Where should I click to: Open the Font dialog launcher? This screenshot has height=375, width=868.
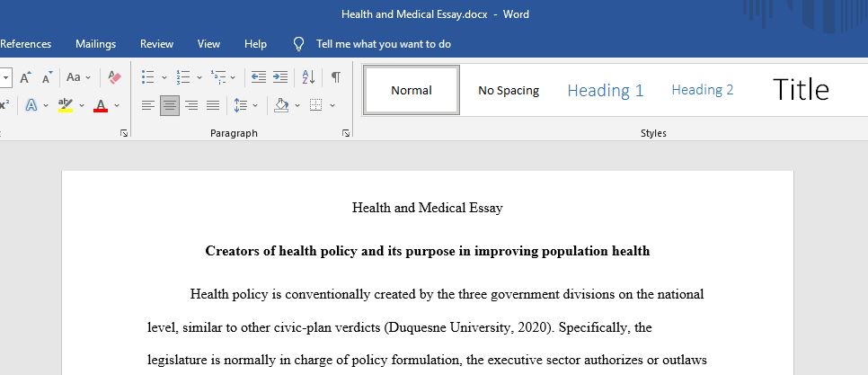[124, 133]
